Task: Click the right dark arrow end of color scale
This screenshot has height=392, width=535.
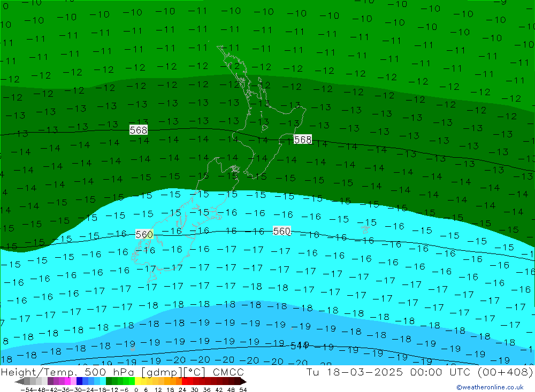Action: point(243,382)
